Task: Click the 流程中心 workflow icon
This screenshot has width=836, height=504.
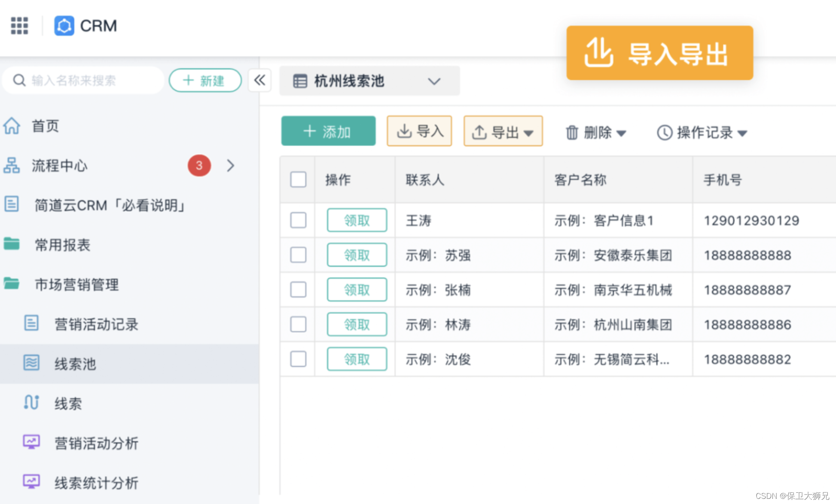Action: pyautogui.click(x=12, y=165)
